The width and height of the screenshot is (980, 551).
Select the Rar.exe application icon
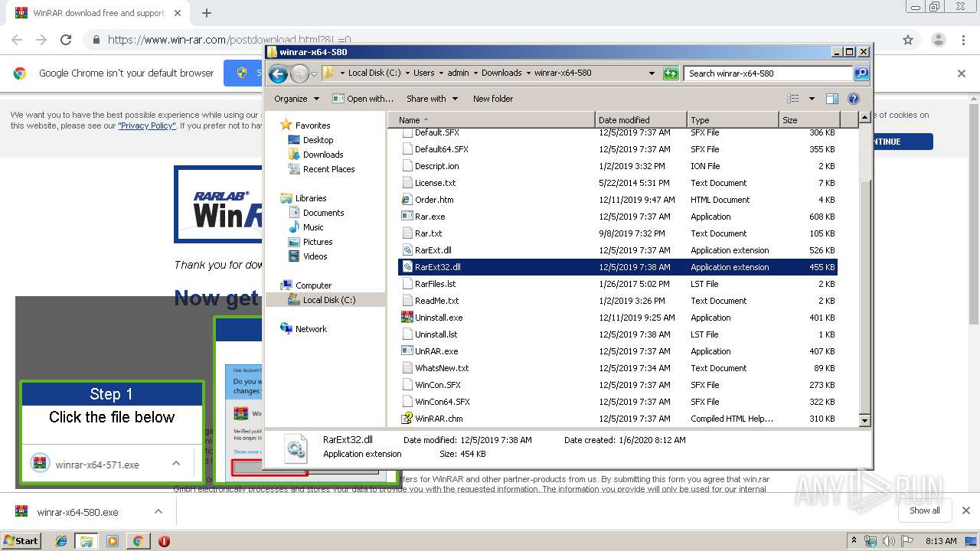(x=407, y=217)
